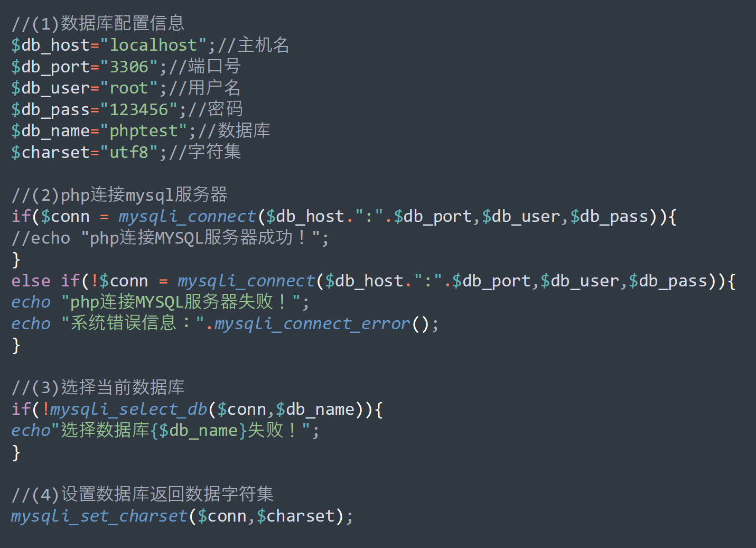Click the comment //(1)数据库配置信息
Viewport: 756px width, 548px height.
coord(98,24)
